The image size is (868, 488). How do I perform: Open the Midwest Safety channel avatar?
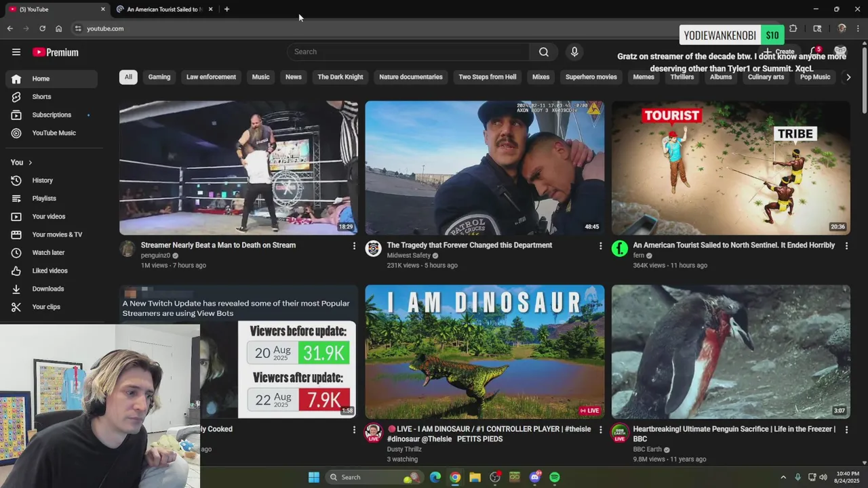coord(373,249)
